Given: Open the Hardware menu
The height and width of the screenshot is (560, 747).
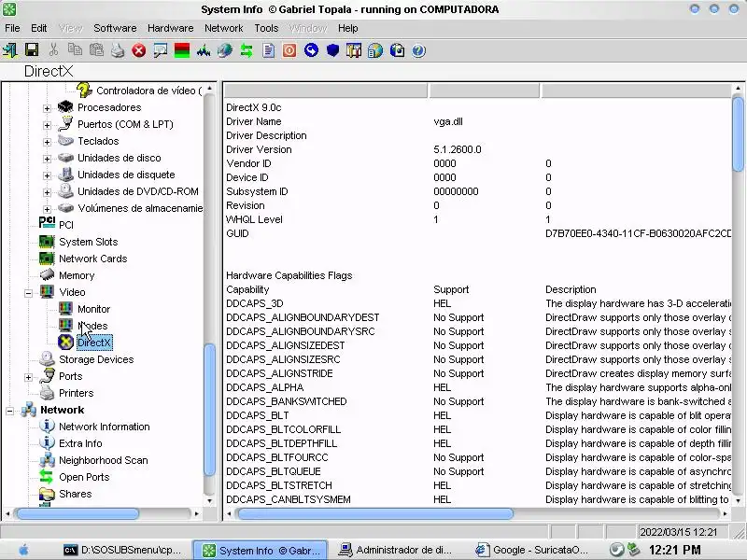Looking at the screenshot, I should point(171,28).
